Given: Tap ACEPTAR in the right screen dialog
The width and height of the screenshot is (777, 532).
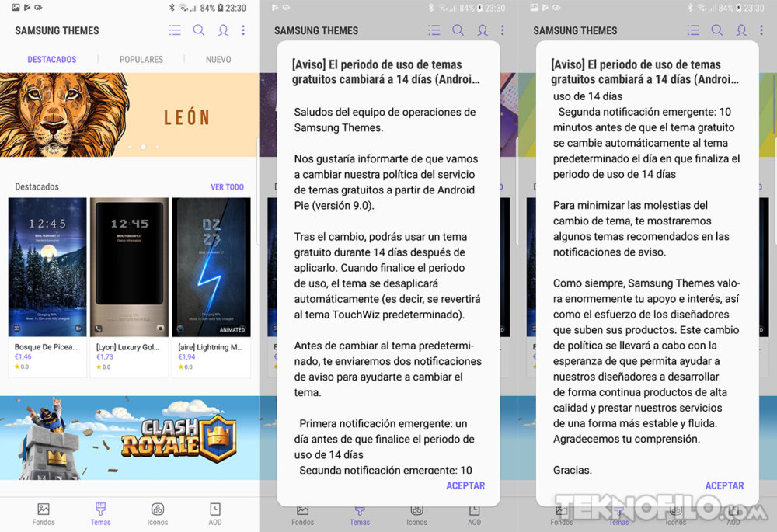Looking at the screenshot, I should [724, 485].
